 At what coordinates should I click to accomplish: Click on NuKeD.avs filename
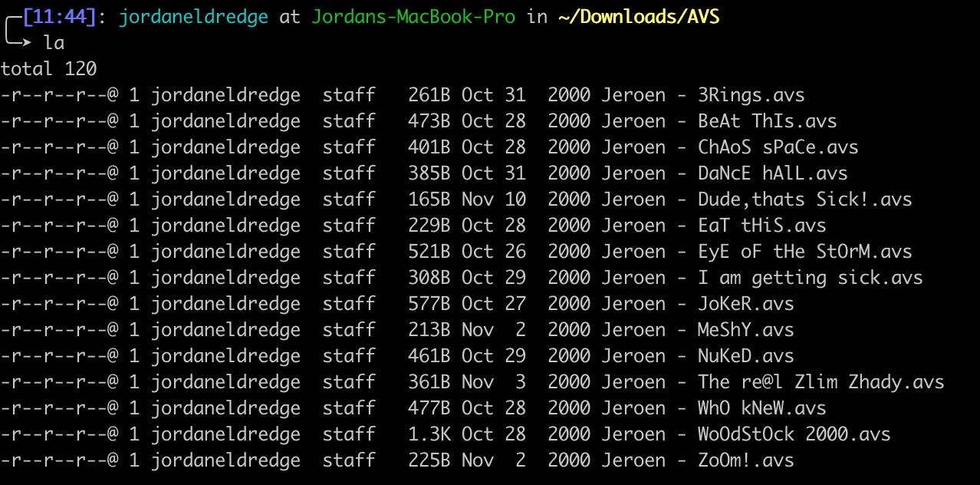(746, 356)
